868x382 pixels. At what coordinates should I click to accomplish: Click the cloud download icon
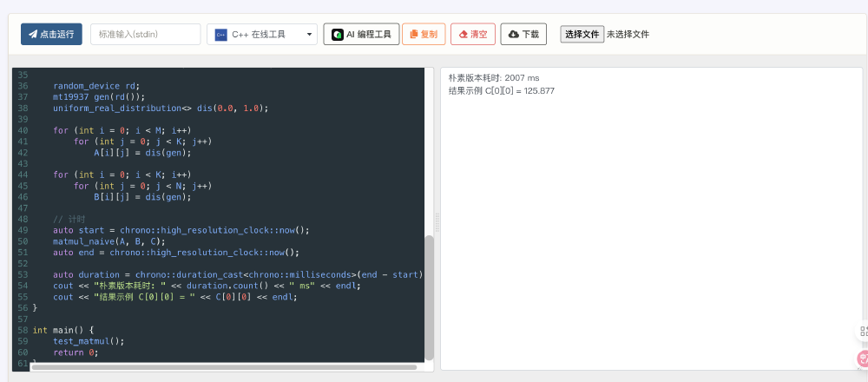coord(514,35)
